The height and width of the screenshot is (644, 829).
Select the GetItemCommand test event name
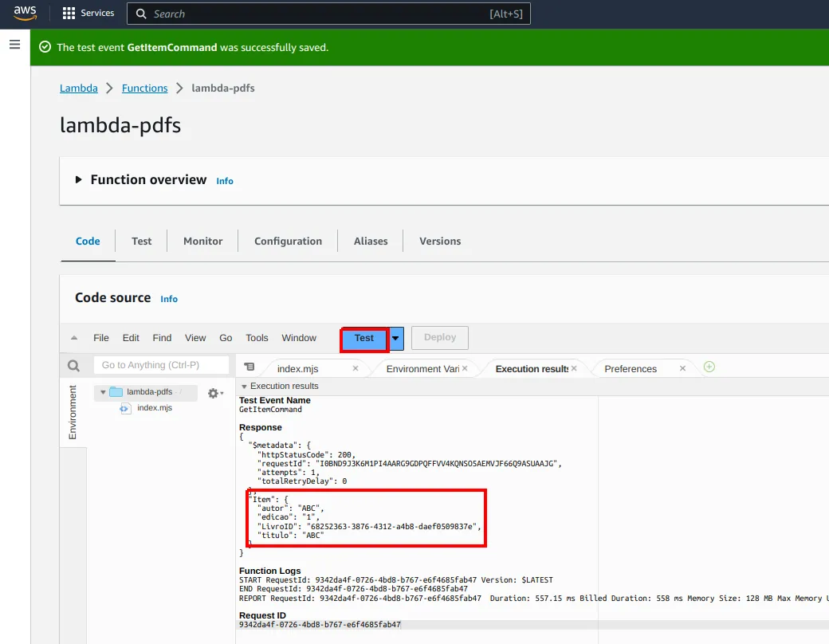pos(270,410)
